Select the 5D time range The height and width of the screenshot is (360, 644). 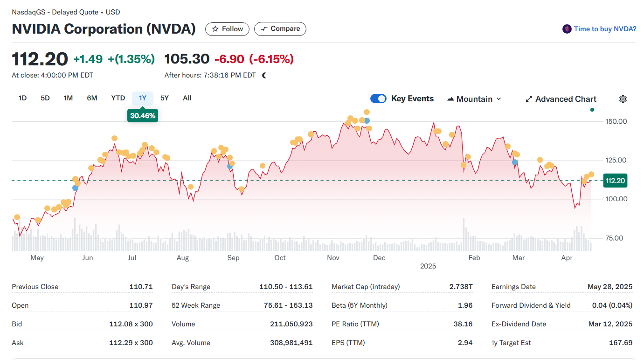tap(45, 98)
